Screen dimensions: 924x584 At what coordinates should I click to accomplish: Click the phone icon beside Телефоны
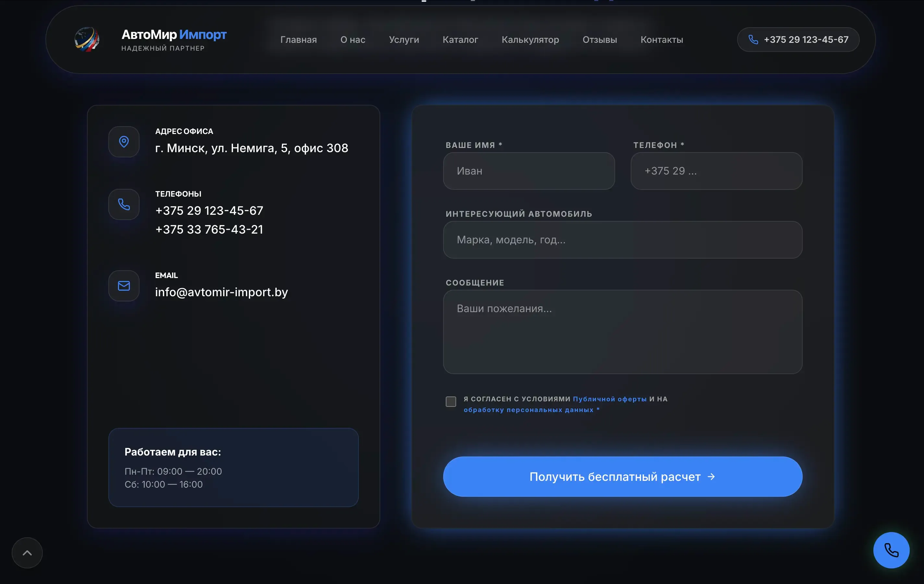click(x=124, y=204)
